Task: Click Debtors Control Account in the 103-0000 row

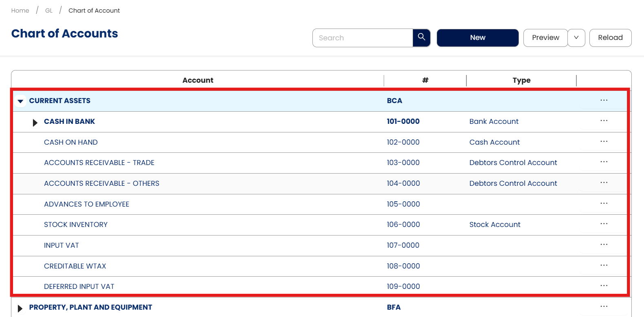Action: coord(513,163)
